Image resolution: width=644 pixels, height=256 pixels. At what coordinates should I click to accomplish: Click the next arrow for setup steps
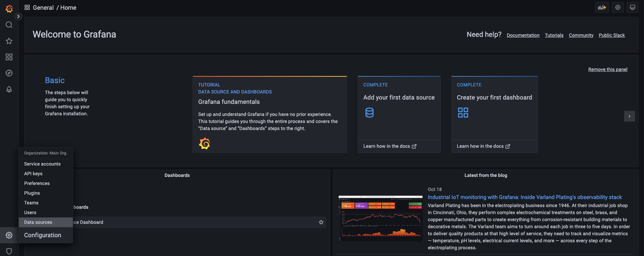tap(629, 116)
